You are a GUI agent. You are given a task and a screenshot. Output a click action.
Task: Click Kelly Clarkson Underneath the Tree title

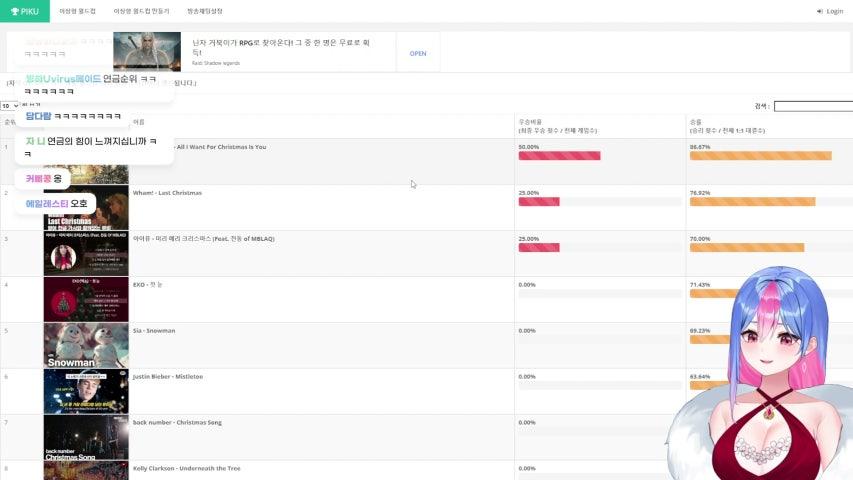coord(186,468)
